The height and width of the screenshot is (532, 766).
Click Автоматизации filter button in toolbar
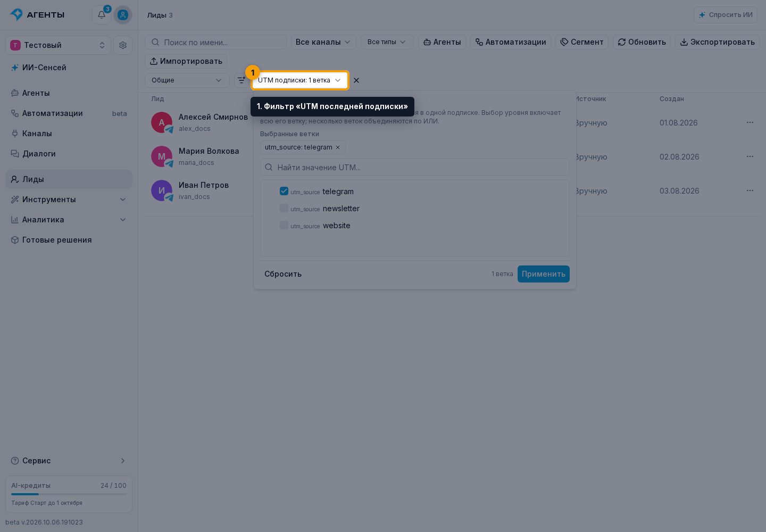pos(511,42)
